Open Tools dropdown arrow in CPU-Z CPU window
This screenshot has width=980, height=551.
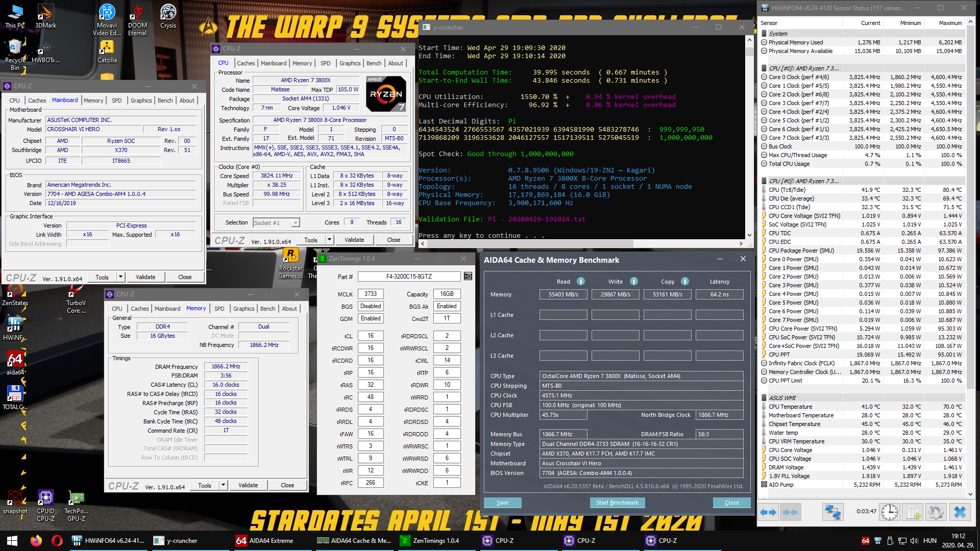click(329, 240)
